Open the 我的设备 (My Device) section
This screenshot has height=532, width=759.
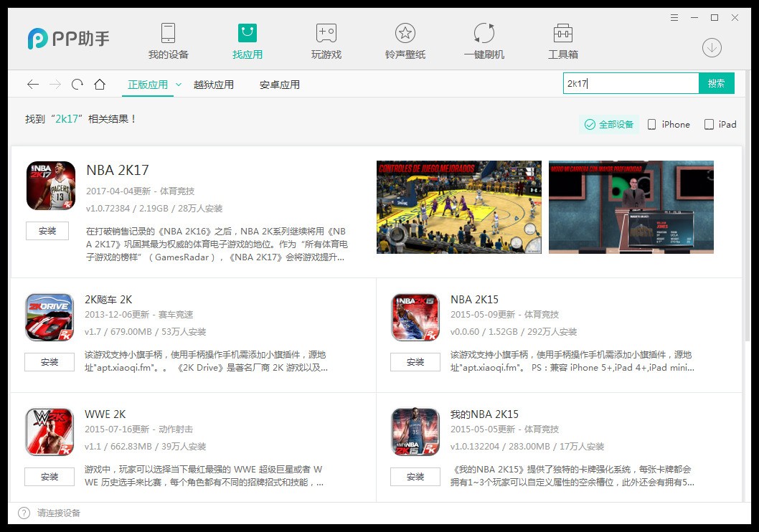(x=168, y=41)
